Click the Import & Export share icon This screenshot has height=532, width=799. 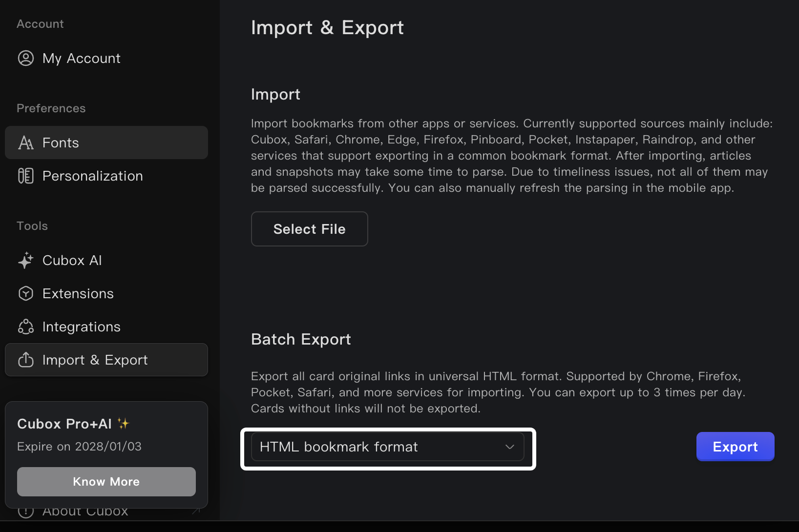[x=26, y=360]
